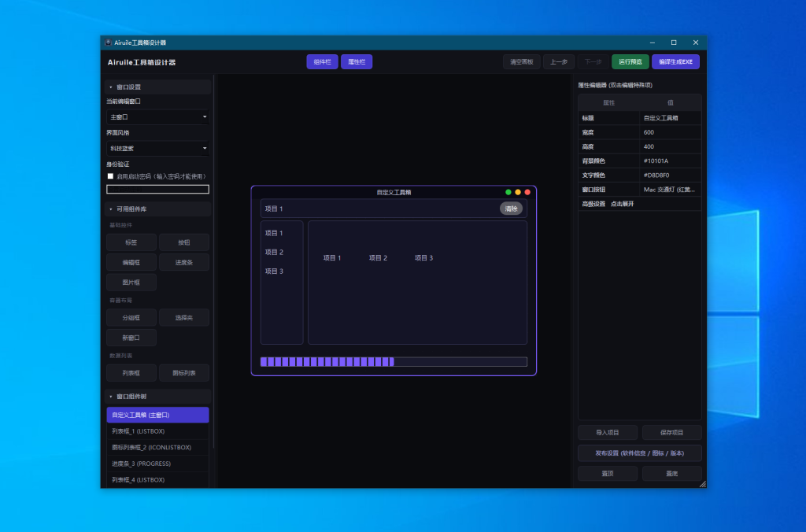Click the height value 400

[x=671, y=146]
